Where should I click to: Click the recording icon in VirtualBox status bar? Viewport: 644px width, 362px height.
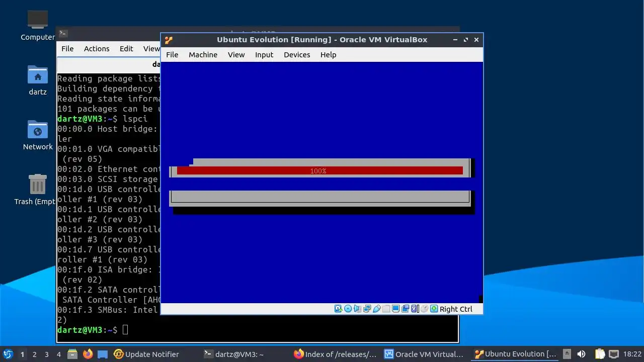[405, 309]
